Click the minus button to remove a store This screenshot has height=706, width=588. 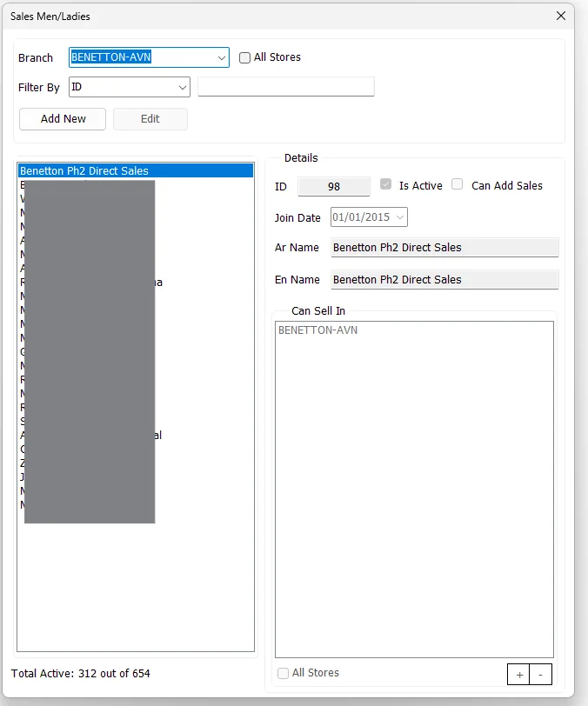541,675
